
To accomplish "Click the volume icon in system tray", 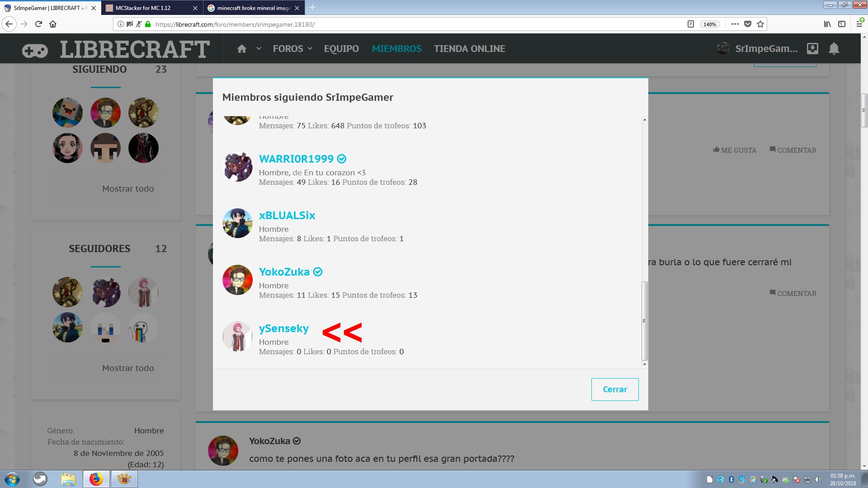I will coord(818,479).
